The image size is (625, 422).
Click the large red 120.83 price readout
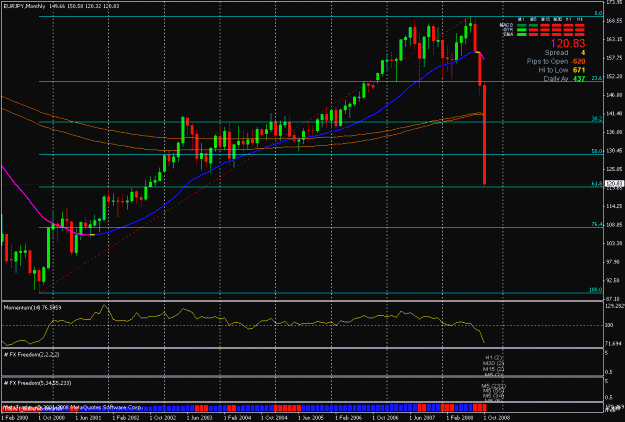click(568, 43)
